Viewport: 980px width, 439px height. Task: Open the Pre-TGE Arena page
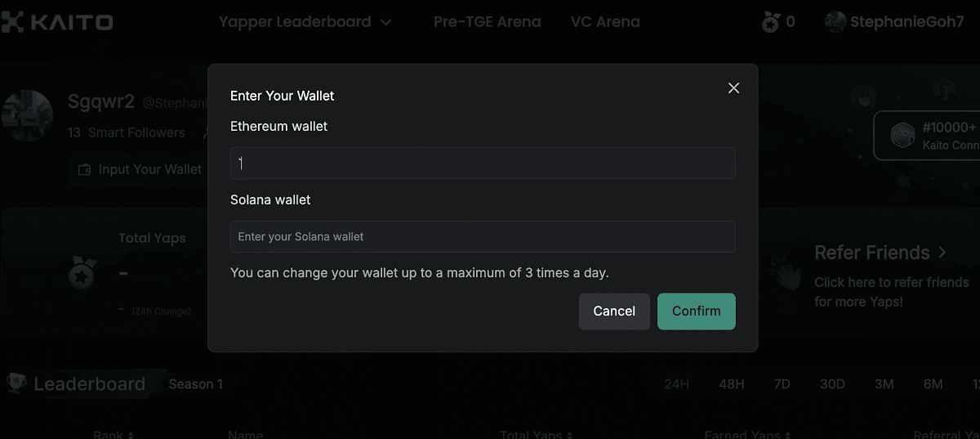pyautogui.click(x=487, y=22)
